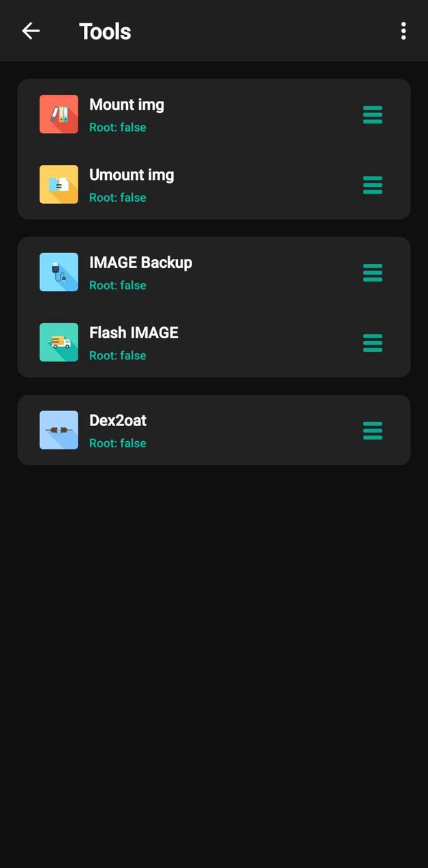Tap the Dex2oat plug icon

(59, 430)
